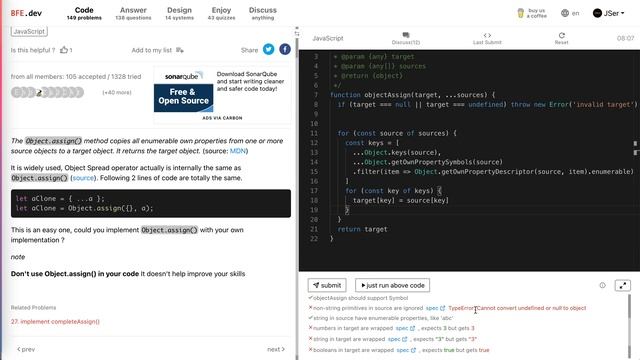
Task: Expand the results panel fullscreen icon
Action: [622, 285]
